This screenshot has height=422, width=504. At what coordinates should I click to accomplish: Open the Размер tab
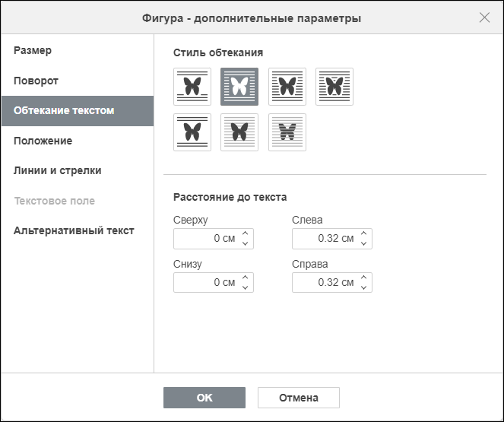(x=78, y=50)
